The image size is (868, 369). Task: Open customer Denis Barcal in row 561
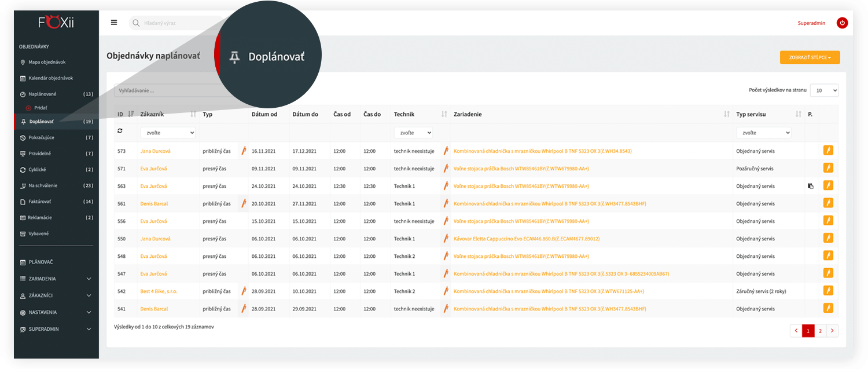[154, 204]
